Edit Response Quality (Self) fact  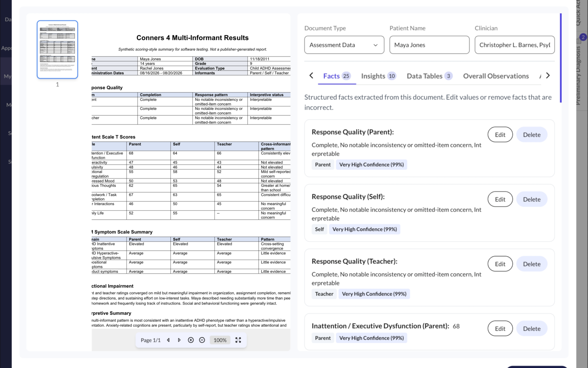coord(500,199)
